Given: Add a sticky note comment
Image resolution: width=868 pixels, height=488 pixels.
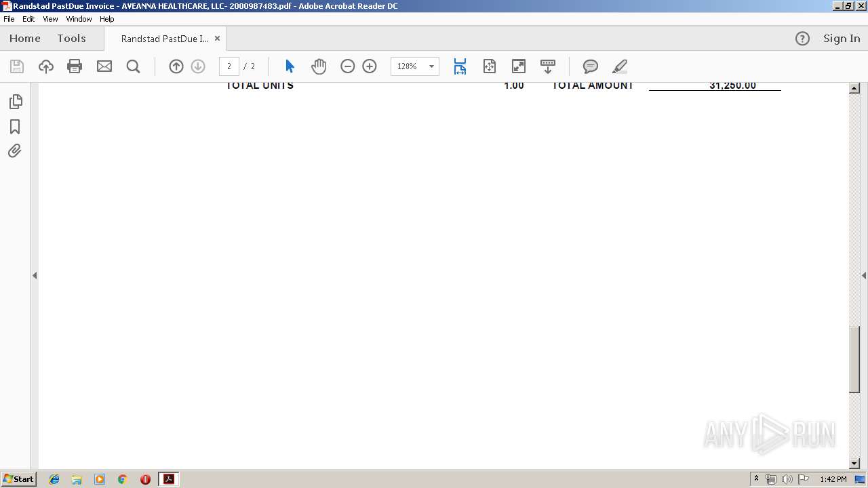Looking at the screenshot, I should [591, 66].
